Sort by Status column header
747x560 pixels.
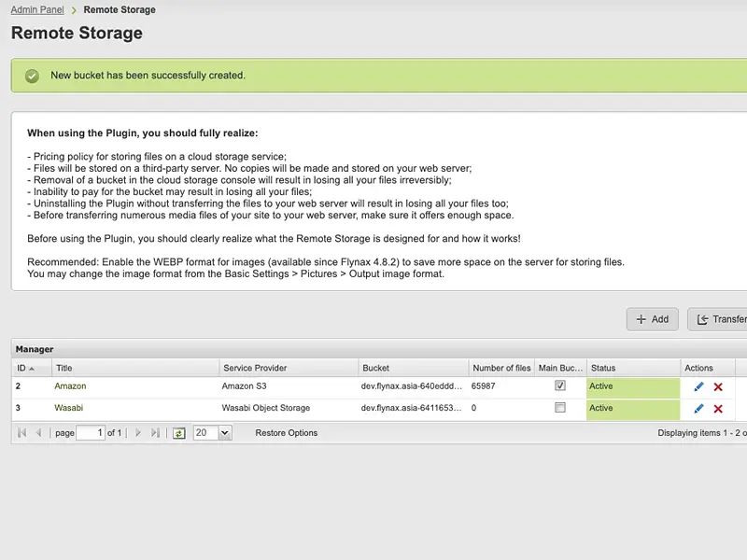tap(634, 368)
